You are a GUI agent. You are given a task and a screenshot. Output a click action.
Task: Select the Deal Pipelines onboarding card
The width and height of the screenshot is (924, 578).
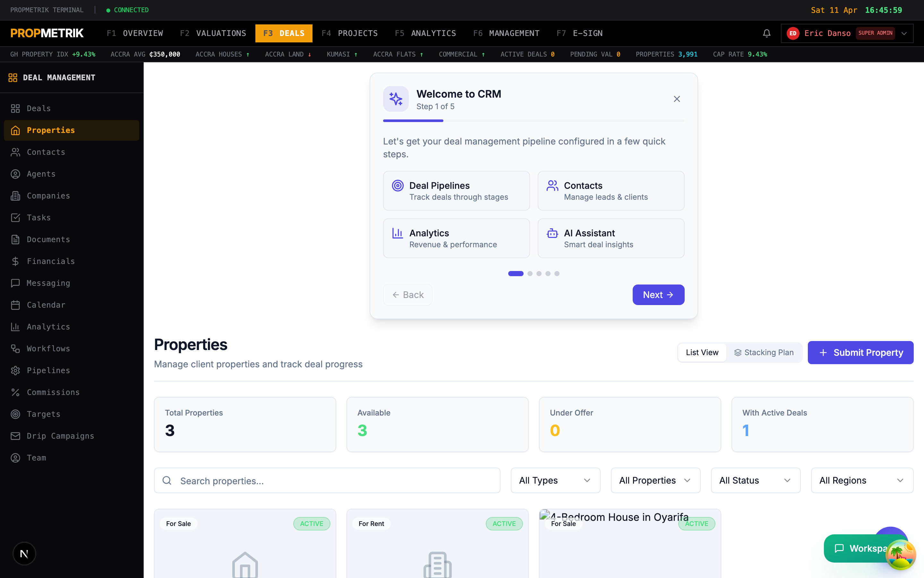(x=456, y=191)
